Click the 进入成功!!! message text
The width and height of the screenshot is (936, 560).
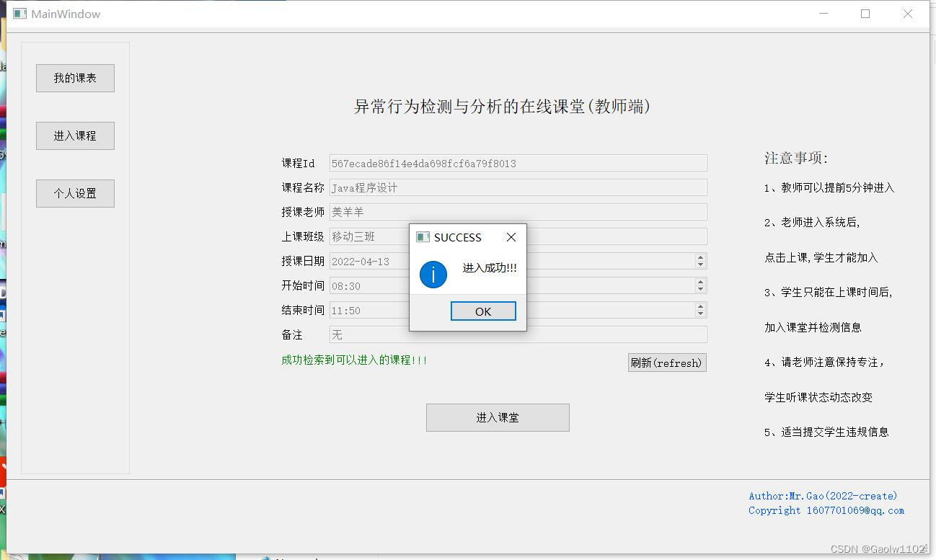point(490,267)
